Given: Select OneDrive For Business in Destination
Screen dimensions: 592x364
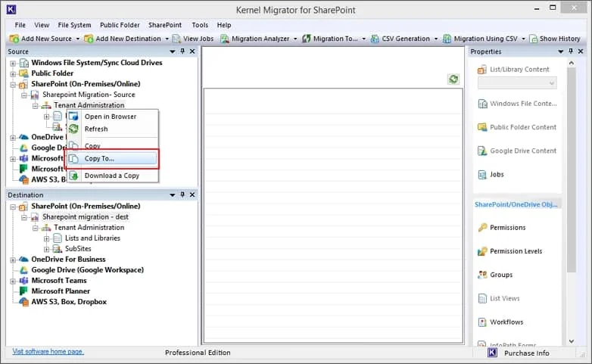Looking at the screenshot, I should pyautogui.click(x=68, y=259).
